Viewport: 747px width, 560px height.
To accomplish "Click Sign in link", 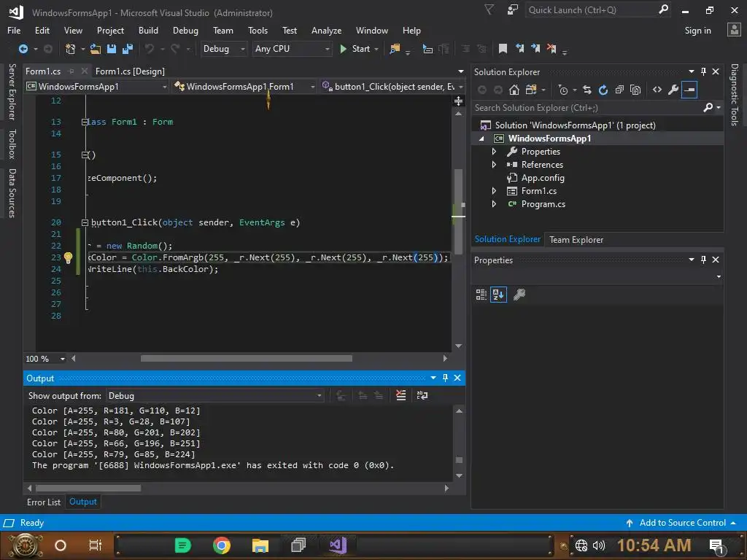I will point(697,31).
